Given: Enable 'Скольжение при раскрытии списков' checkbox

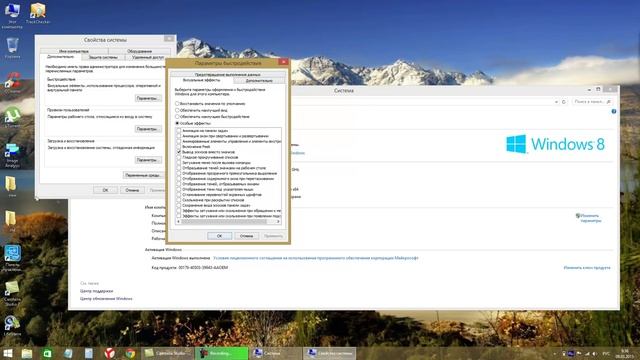Looking at the screenshot, I should [178, 200].
